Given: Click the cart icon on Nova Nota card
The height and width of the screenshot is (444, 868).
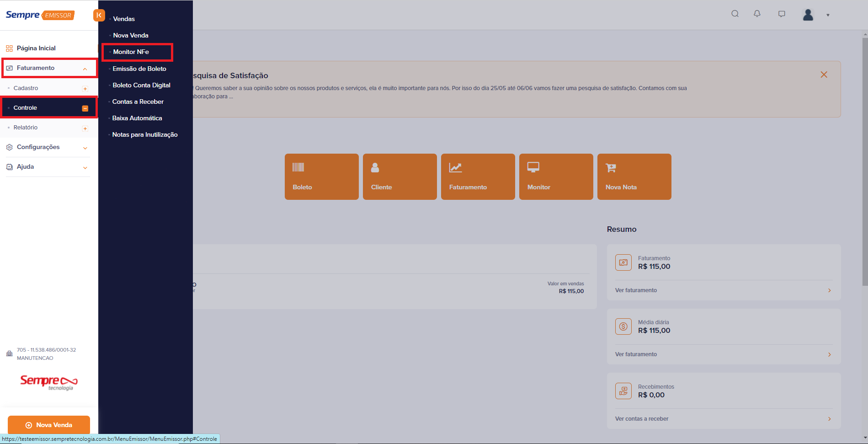Looking at the screenshot, I should click(611, 167).
